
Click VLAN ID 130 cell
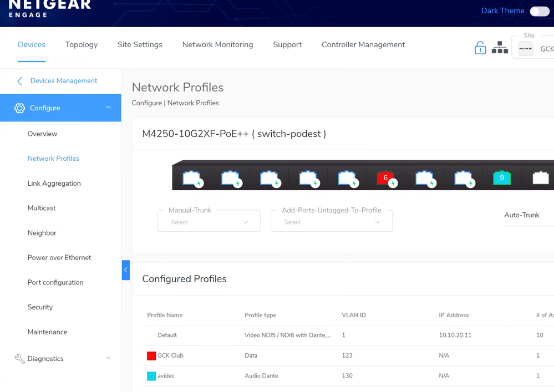pyautogui.click(x=347, y=376)
